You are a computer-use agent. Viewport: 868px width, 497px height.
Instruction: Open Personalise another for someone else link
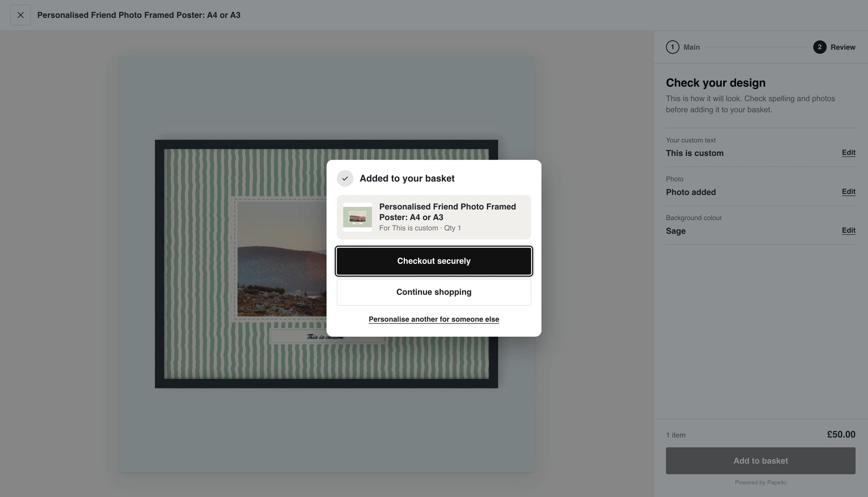(434, 319)
